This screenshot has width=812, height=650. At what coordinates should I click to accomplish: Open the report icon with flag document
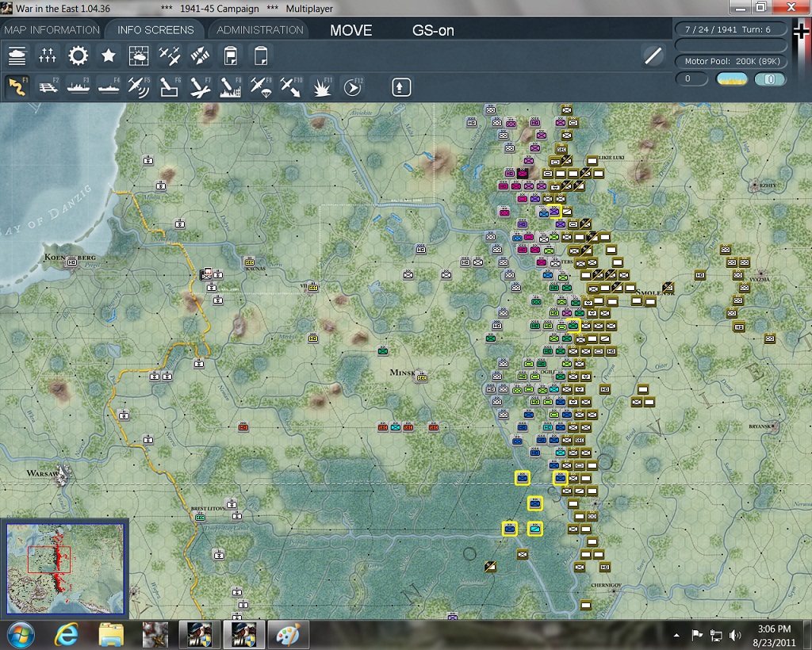[231, 55]
